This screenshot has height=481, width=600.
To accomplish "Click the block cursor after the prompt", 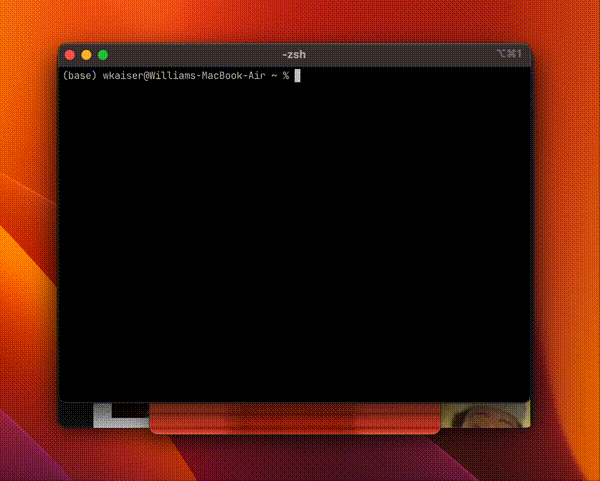I will (x=297, y=76).
